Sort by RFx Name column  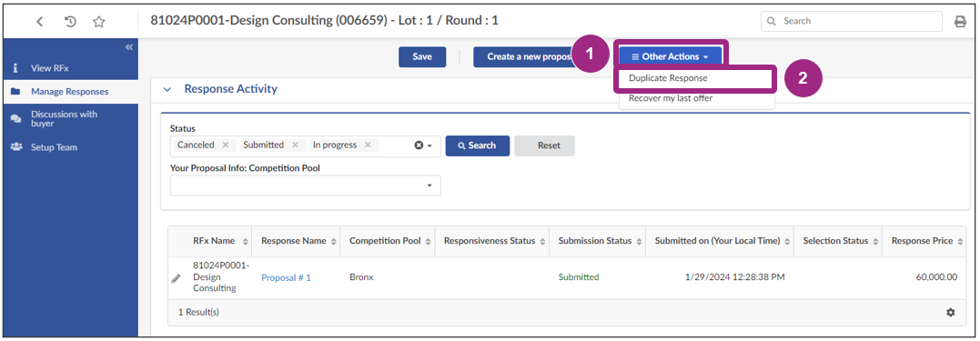(245, 242)
